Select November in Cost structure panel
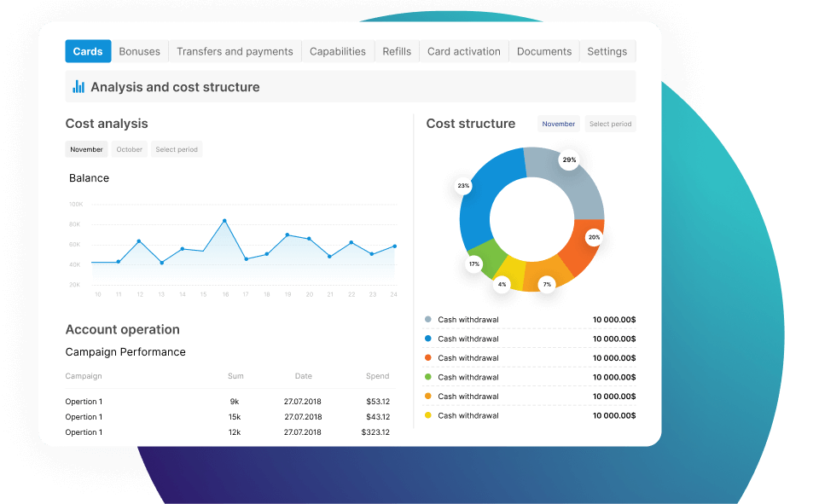The image size is (813, 504). pos(559,124)
